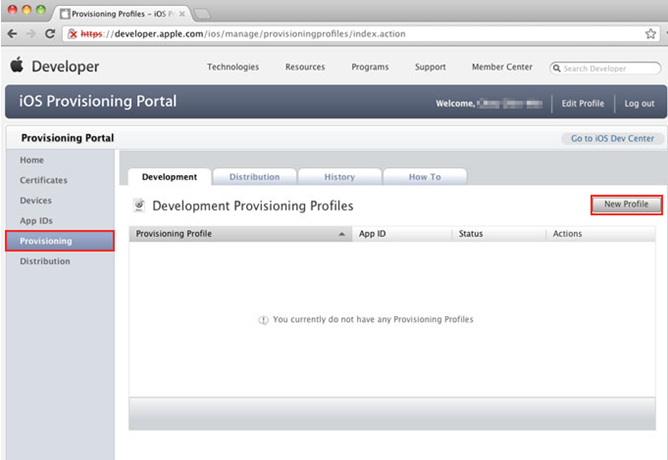Sort by Provisioning Profile column arrow

[x=342, y=234]
